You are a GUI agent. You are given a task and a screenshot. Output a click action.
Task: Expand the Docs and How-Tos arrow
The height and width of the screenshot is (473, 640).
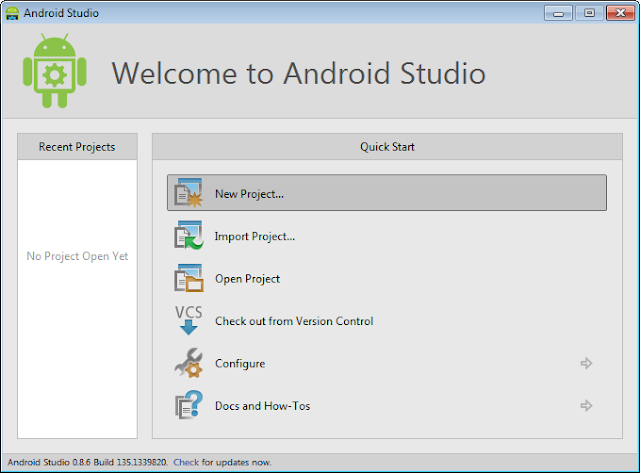[586, 405]
